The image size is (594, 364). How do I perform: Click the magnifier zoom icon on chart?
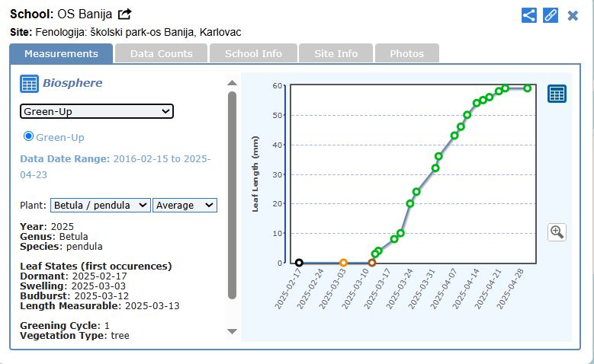[557, 232]
